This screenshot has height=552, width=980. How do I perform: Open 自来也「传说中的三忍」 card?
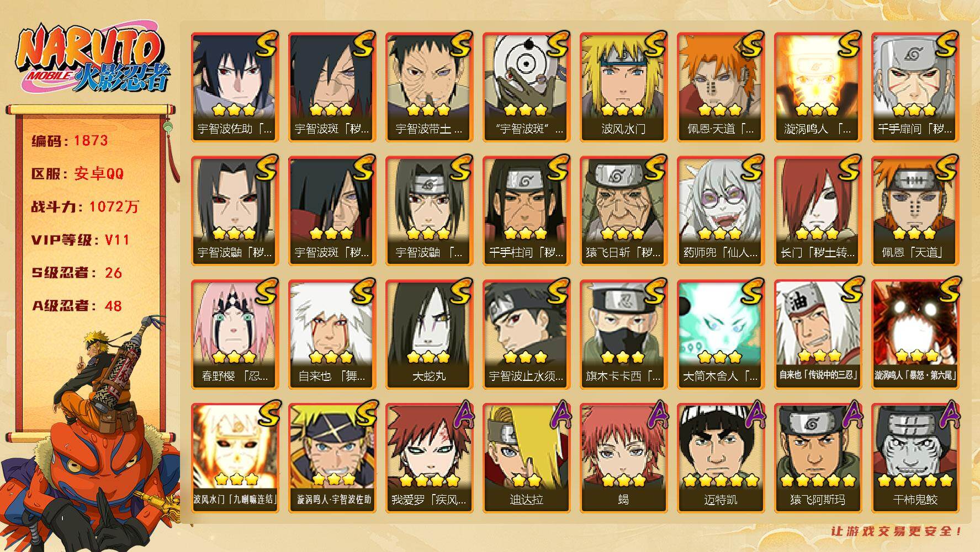[818, 334]
